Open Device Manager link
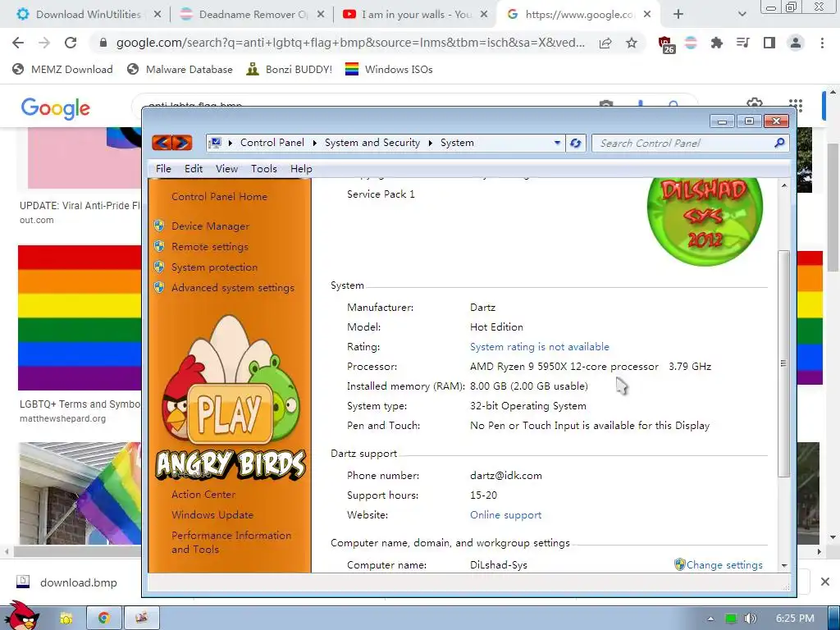The height and width of the screenshot is (630, 840). (210, 226)
